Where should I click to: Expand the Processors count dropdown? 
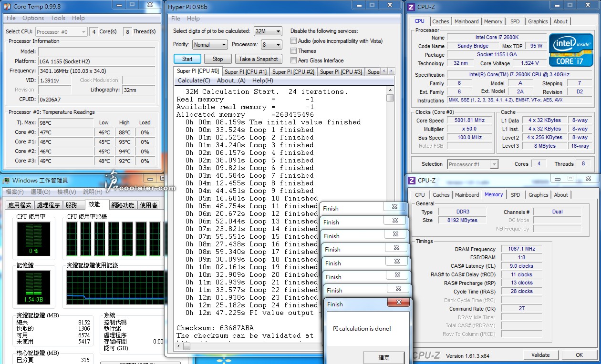(x=271, y=44)
